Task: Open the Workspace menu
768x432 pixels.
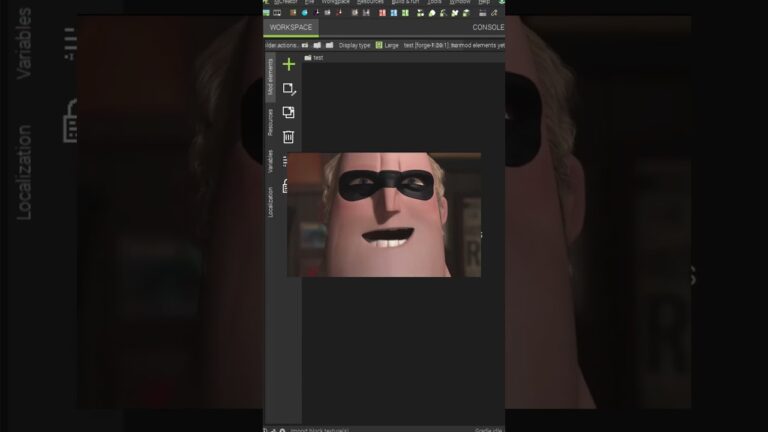Action: (336, 2)
